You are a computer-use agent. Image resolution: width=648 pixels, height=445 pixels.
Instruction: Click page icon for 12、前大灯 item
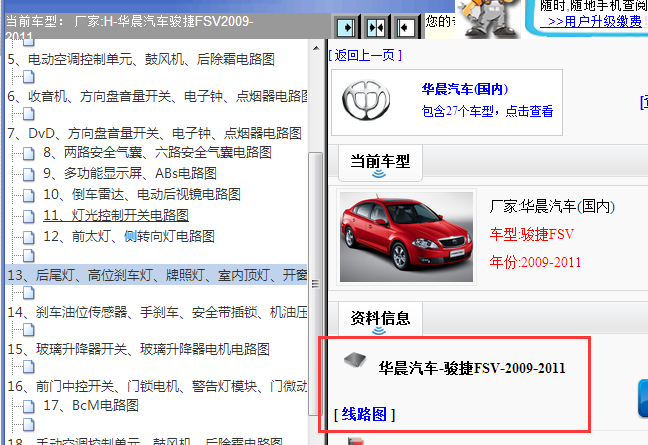point(29,237)
